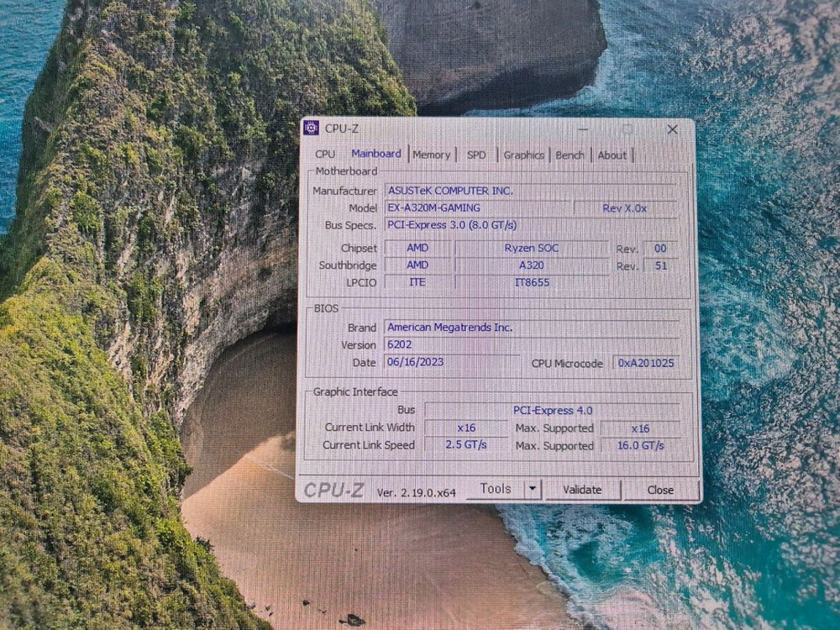The width and height of the screenshot is (840, 630).
Task: Open the Memory tab
Action: 431,155
